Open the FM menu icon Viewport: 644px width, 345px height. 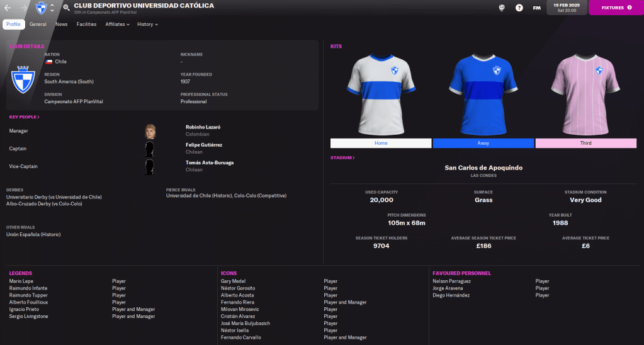click(536, 8)
